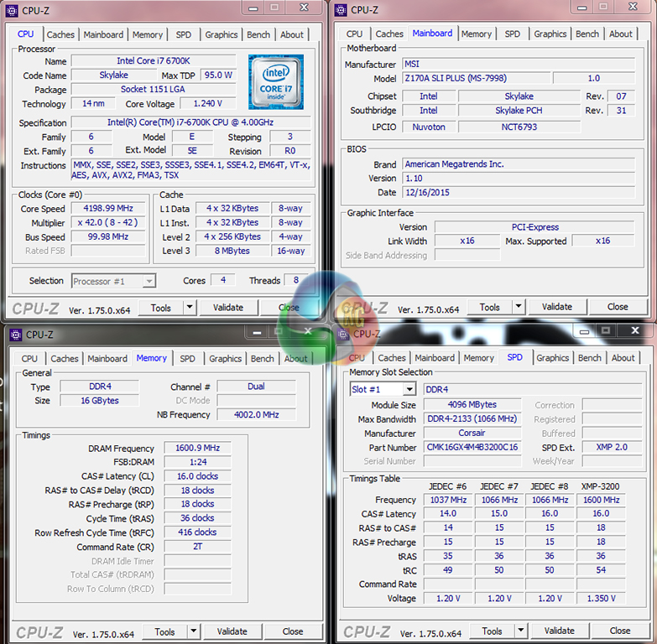The height and width of the screenshot is (644, 657).
Task: Select CPU tab in the Memory window
Action: click(x=29, y=359)
